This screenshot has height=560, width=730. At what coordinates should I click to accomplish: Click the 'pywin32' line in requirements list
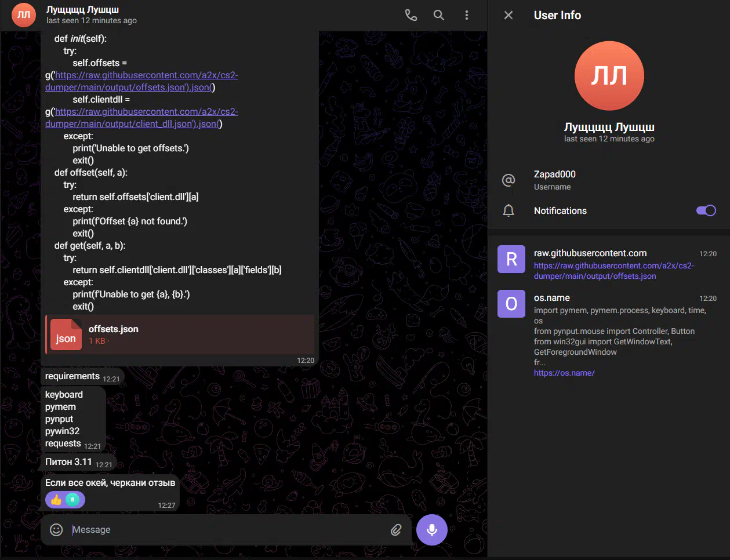click(x=62, y=431)
